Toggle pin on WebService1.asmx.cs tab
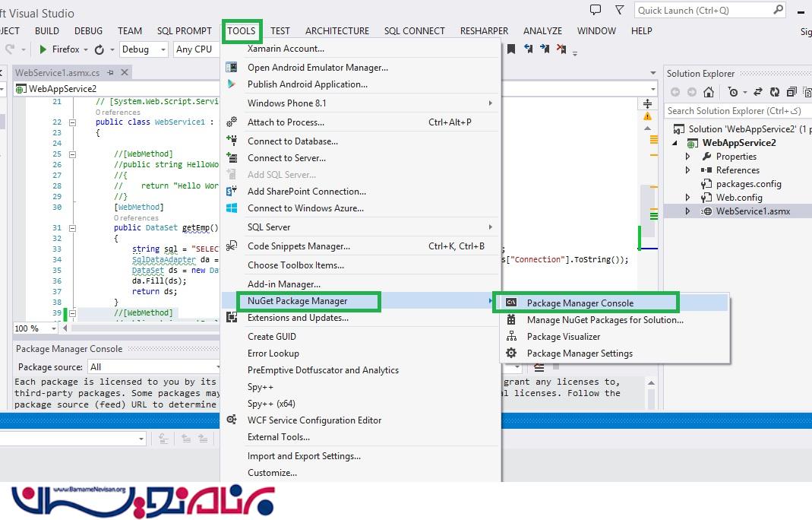 tap(110, 73)
